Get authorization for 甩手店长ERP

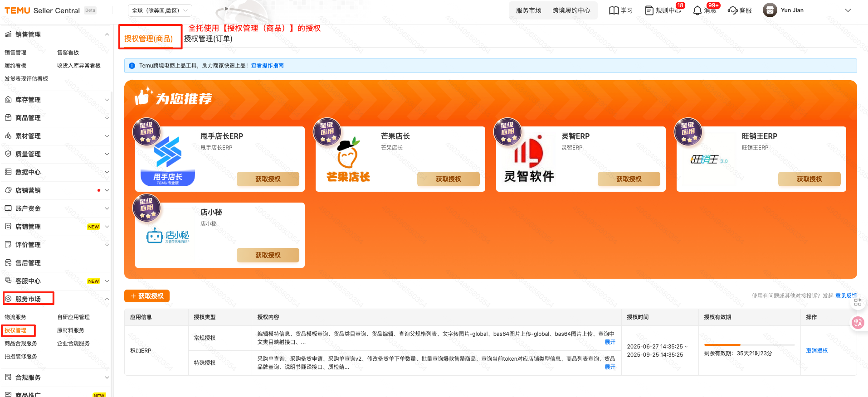(x=268, y=179)
